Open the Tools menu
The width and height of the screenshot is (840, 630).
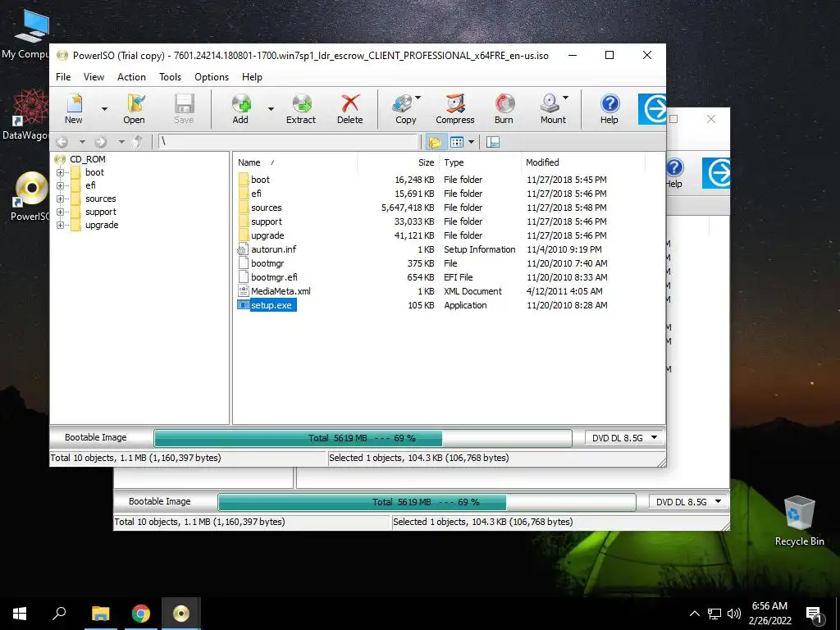[171, 77]
